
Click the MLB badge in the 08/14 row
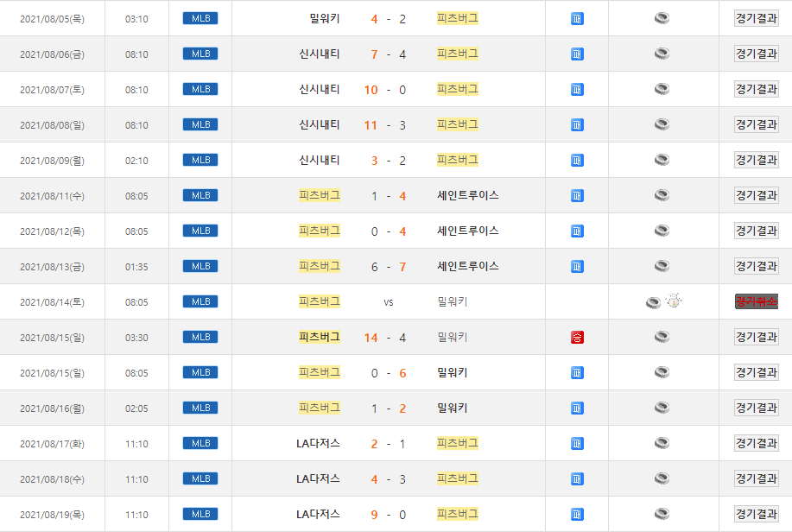coord(200,301)
